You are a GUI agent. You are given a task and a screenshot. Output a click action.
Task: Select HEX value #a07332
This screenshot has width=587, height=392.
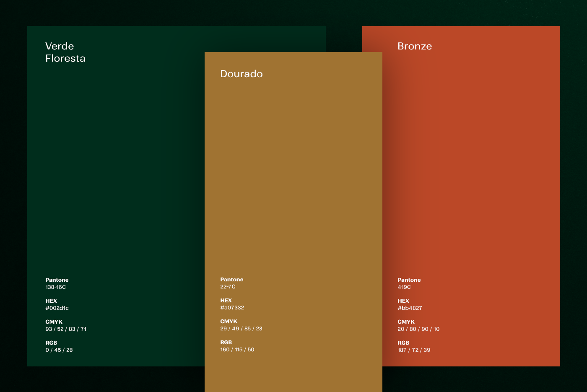pos(232,308)
